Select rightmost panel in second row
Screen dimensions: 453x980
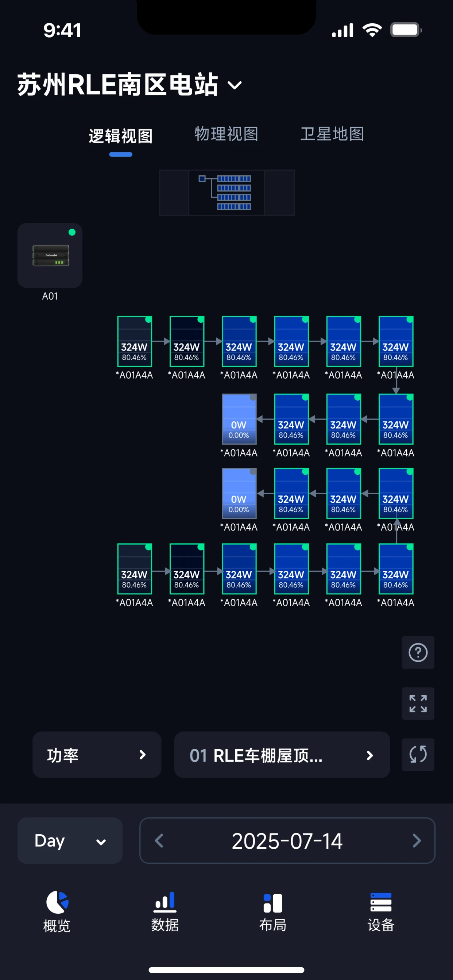click(396, 419)
